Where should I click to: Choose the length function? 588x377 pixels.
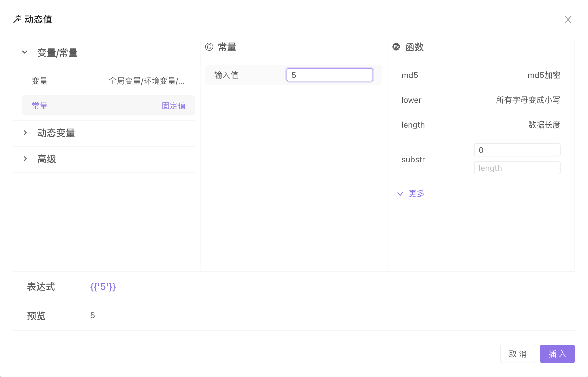coord(480,125)
